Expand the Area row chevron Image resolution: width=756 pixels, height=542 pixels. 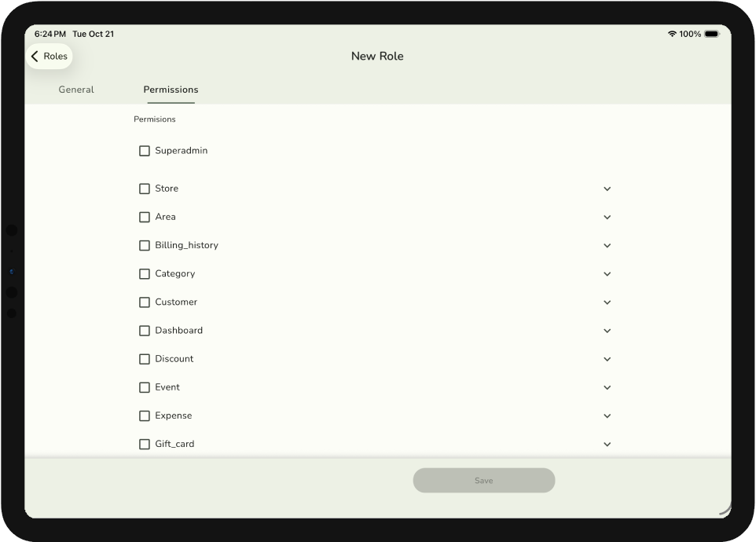tap(607, 217)
